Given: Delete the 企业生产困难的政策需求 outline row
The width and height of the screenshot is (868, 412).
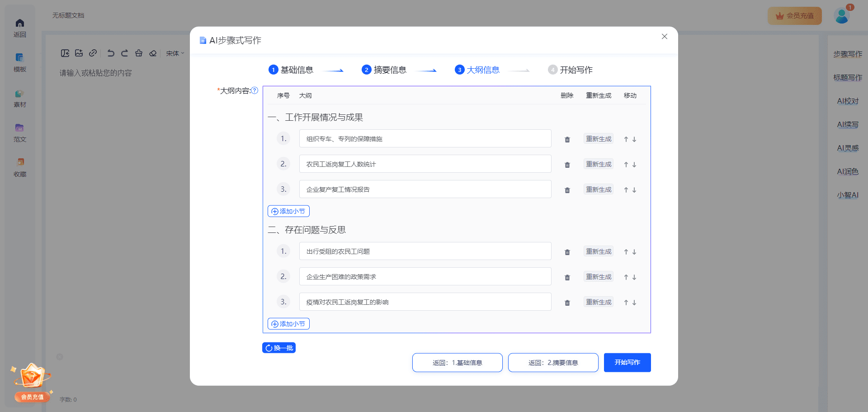Looking at the screenshot, I should click(567, 277).
